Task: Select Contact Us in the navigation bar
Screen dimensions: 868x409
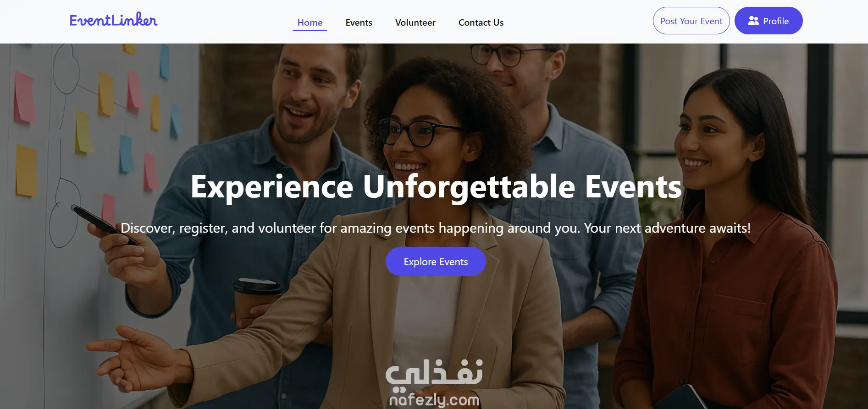Action: [x=481, y=22]
